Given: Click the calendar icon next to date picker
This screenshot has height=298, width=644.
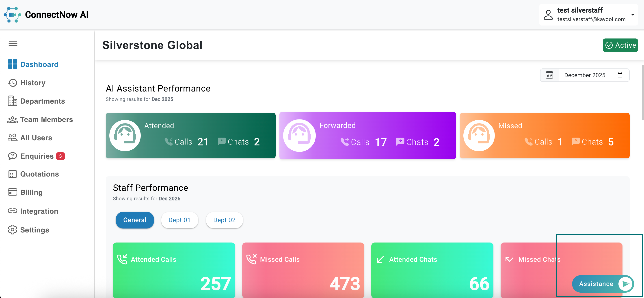Looking at the screenshot, I should coord(549,75).
